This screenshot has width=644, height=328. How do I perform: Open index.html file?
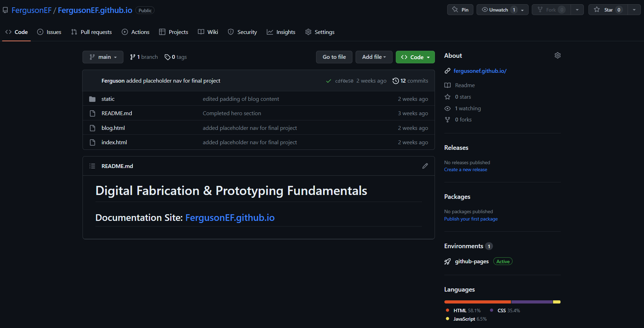[x=114, y=142]
